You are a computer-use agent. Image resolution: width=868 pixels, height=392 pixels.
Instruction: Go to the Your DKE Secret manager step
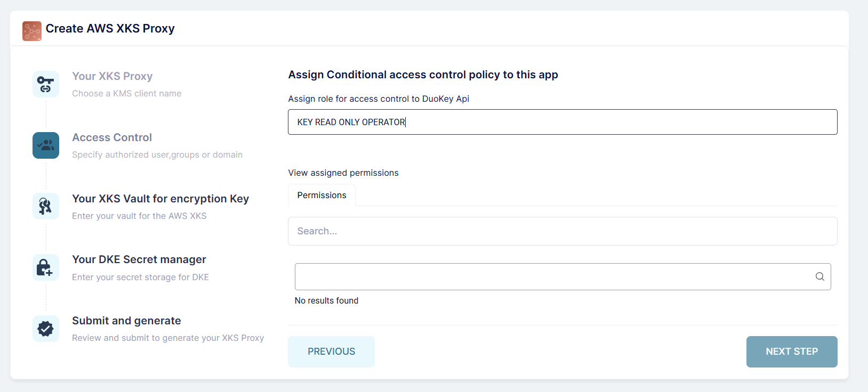tap(139, 259)
